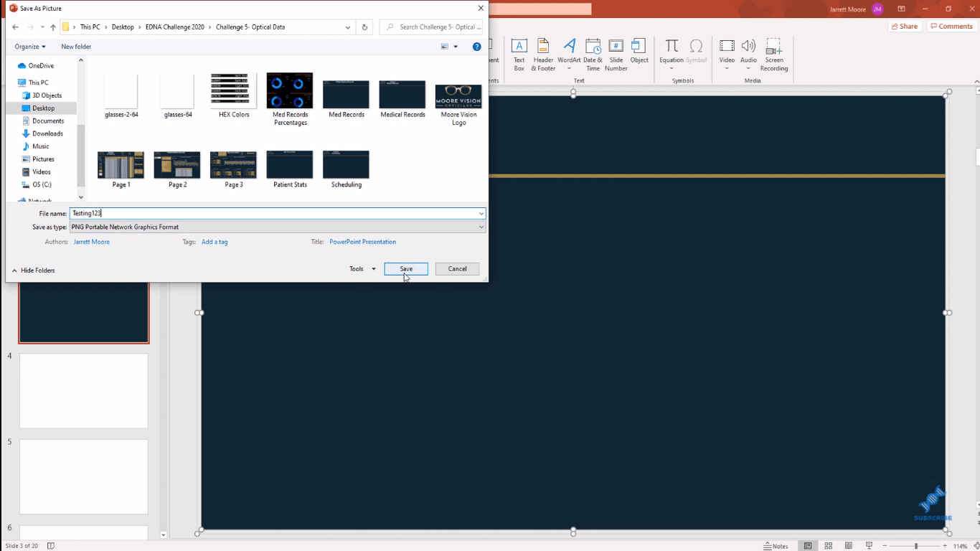The width and height of the screenshot is (980, 551).
Task: Insert Audio media
Action: coord(748,55)
